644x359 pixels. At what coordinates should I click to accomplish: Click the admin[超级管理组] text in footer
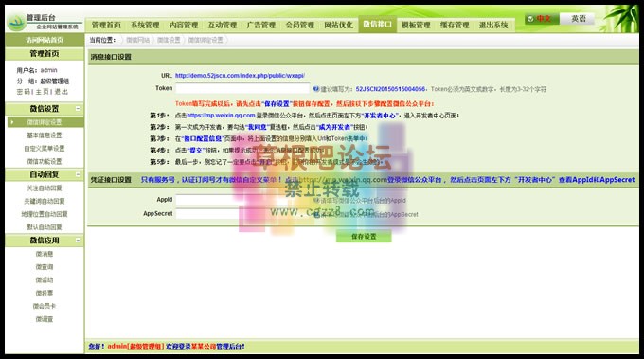[135, 347]
